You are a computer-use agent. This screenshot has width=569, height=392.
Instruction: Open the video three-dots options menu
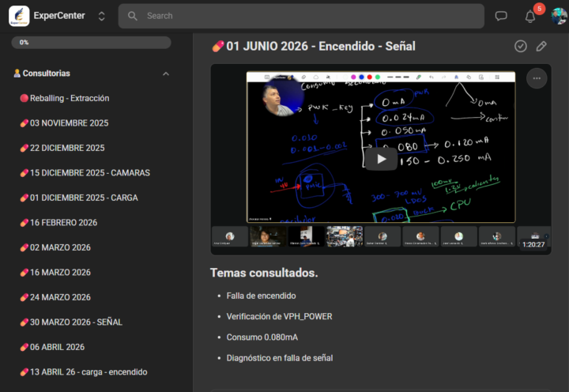[537, 78]
